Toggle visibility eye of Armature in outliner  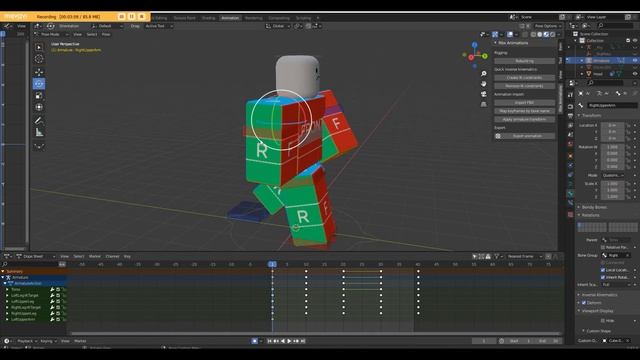tap(635, 60)
